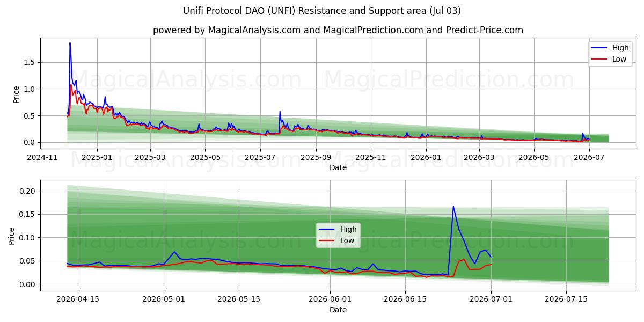Click the '2026-06-01' x-axis label on bottom chart
644x322 pixels.
click(x=330, y=299)
